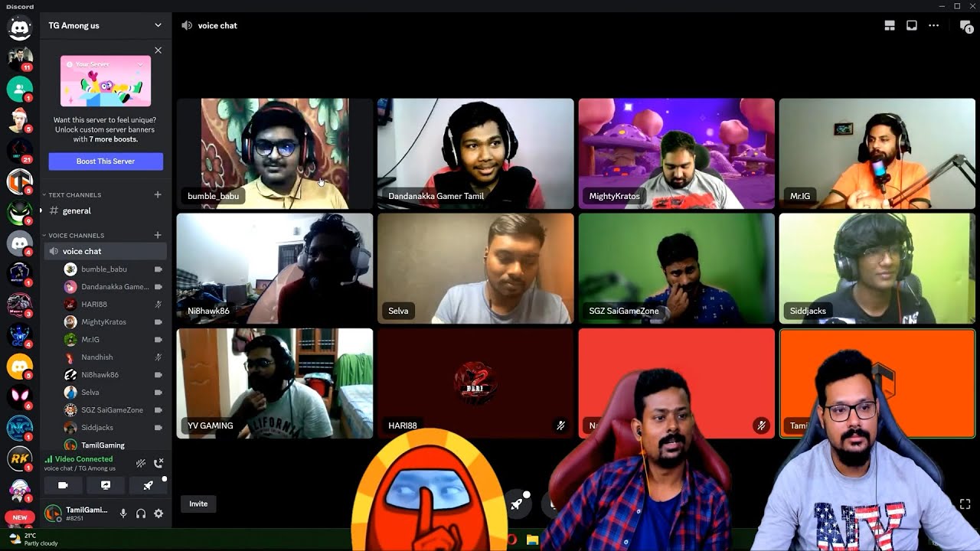Focus SGZ SaiGameZone video tile

coord(677,269)
